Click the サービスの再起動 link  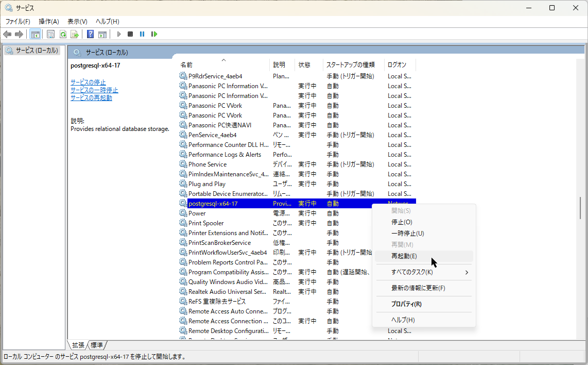pos(91,98)
